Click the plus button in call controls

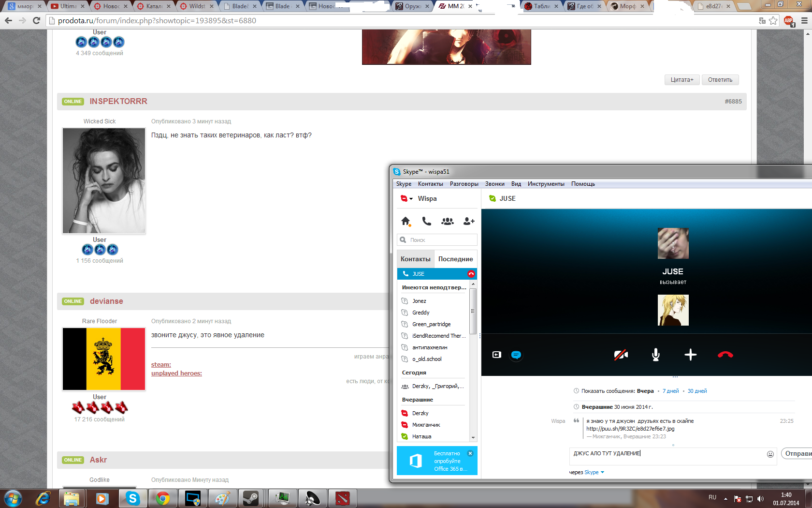(x=691, y=355)
